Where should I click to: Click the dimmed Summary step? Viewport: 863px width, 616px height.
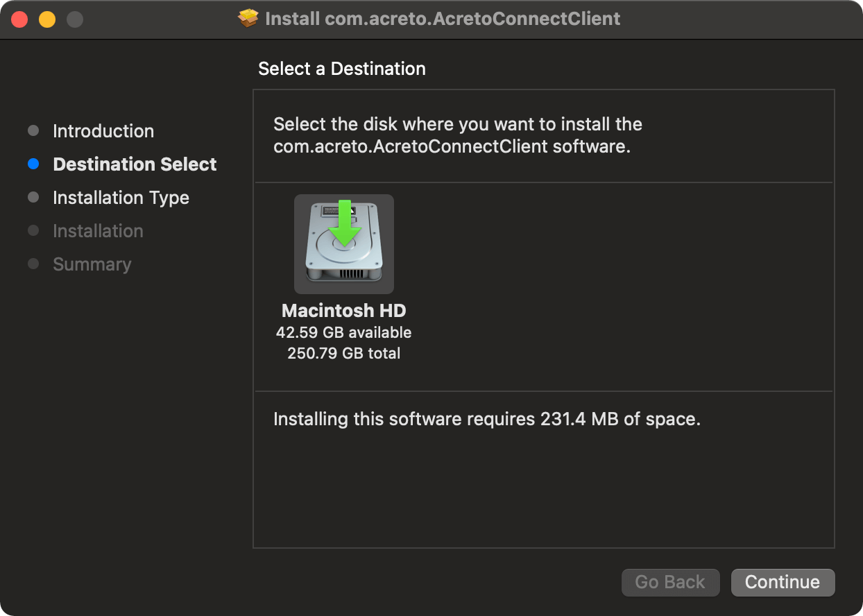[92, 264]
